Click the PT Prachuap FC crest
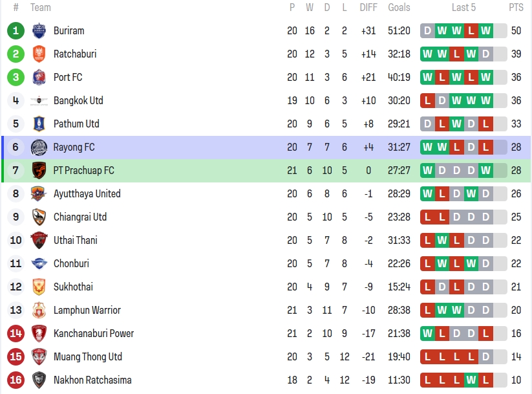532x394 pixels. point(39,170)
